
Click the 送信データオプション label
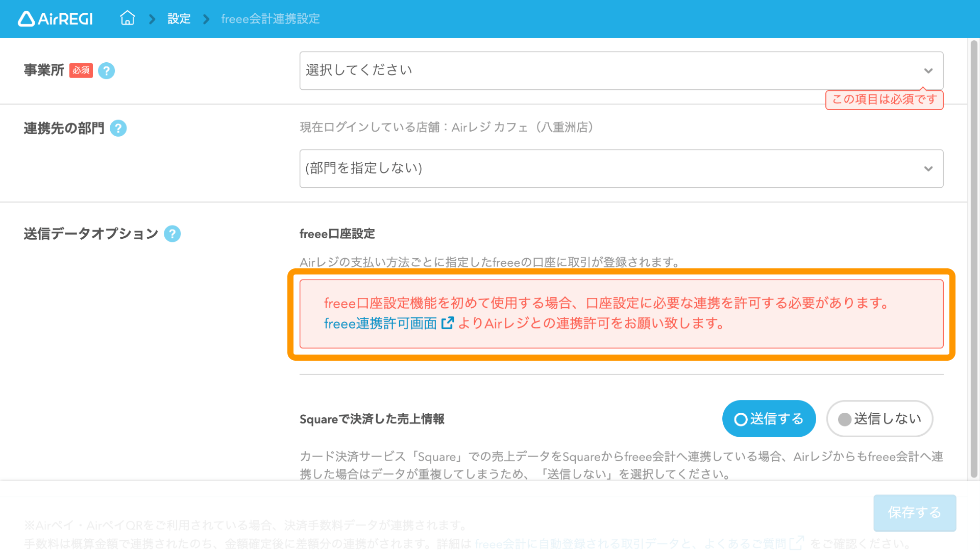[x=91, y=234]
